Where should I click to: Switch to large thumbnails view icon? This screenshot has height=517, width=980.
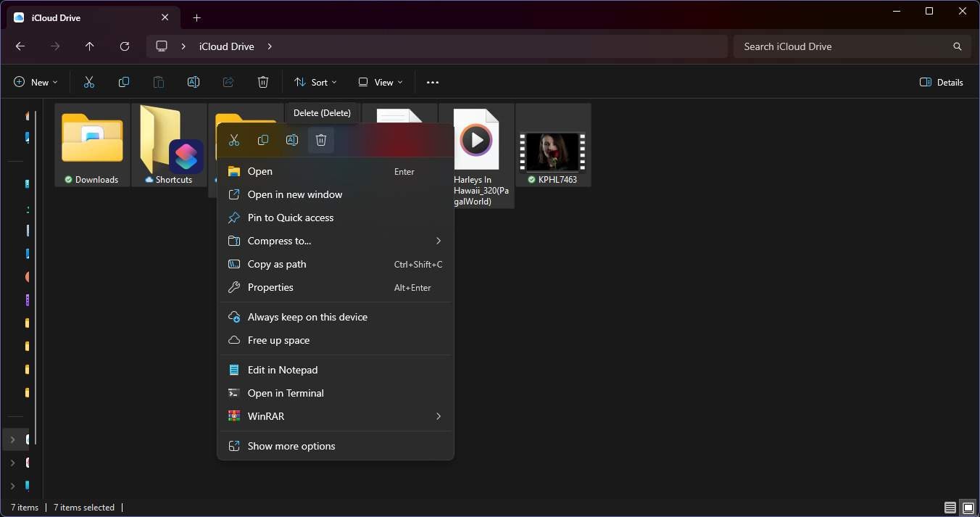pos(968,508)
